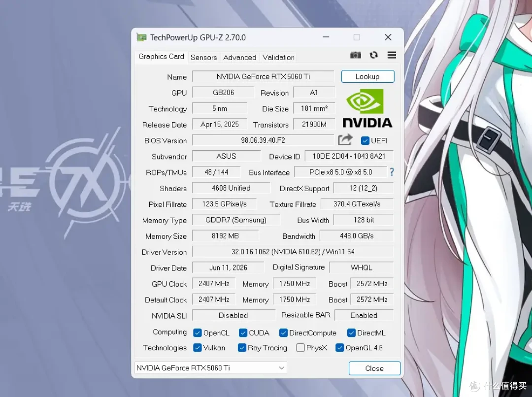
Task: Click the NVIDIA logo
Action: pos(367,108)
